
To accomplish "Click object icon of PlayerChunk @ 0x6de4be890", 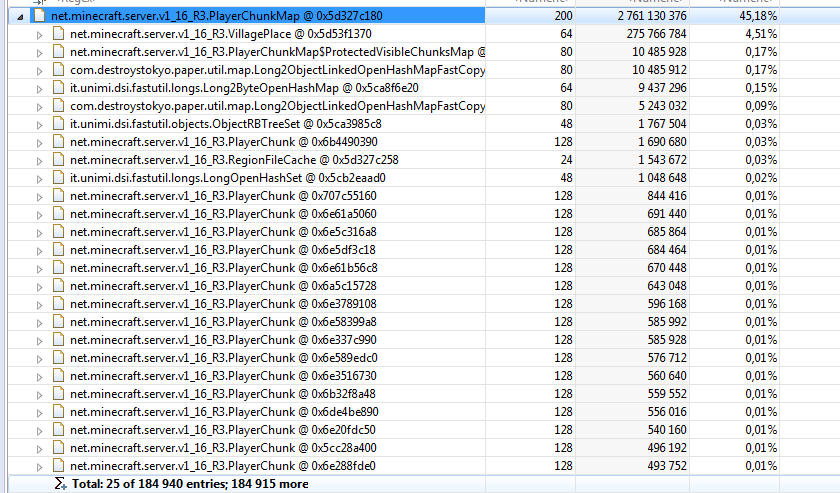I will (58, 412).
